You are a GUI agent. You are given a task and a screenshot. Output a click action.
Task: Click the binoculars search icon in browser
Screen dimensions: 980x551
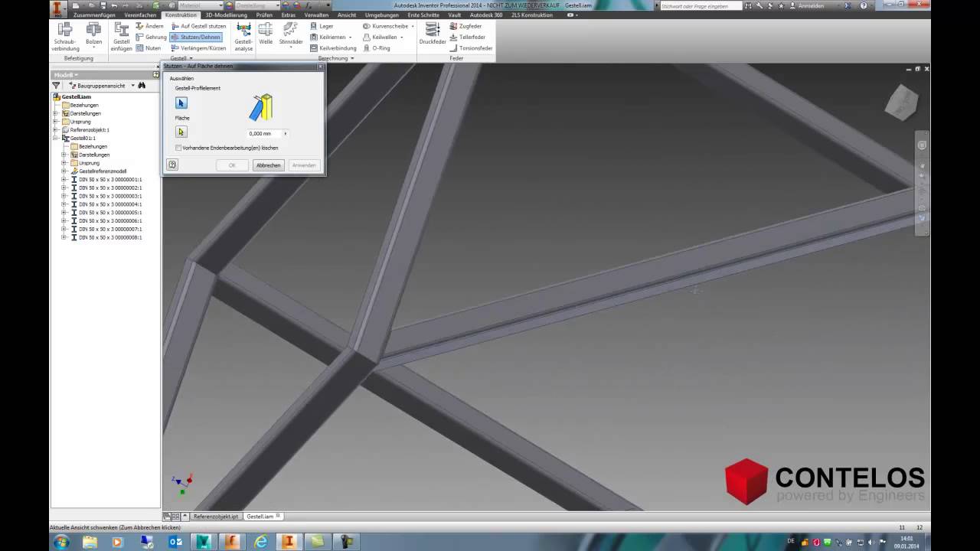coord(142,86)
